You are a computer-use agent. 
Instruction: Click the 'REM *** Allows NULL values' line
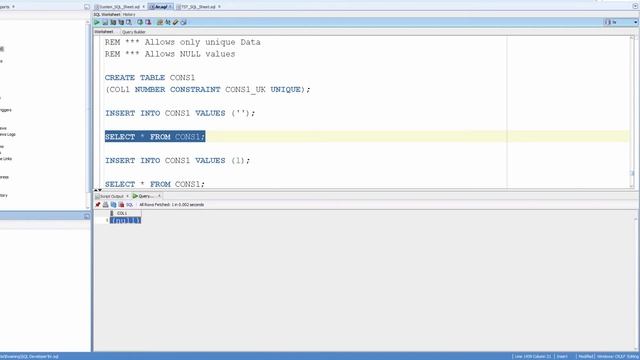[170, 54]
